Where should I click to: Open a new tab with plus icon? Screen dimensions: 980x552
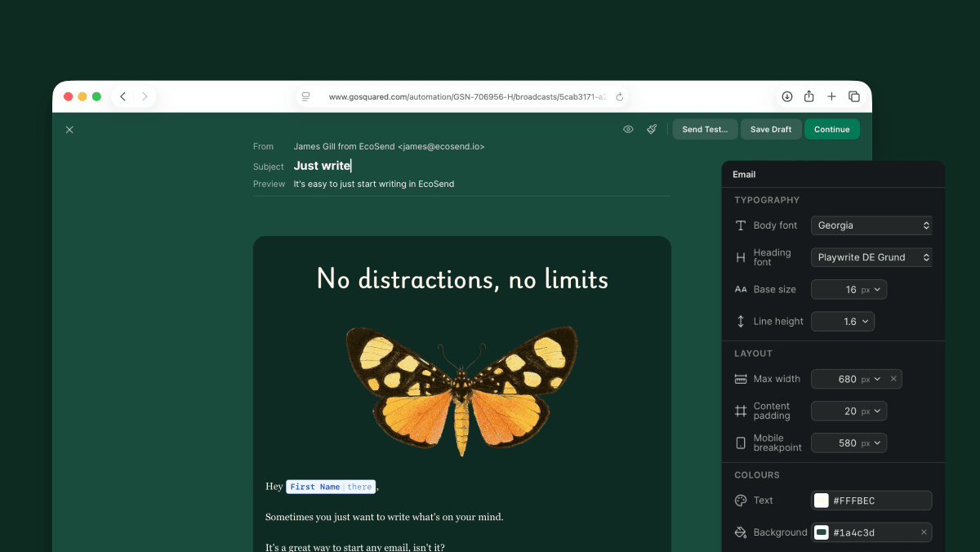pos(831,96)
